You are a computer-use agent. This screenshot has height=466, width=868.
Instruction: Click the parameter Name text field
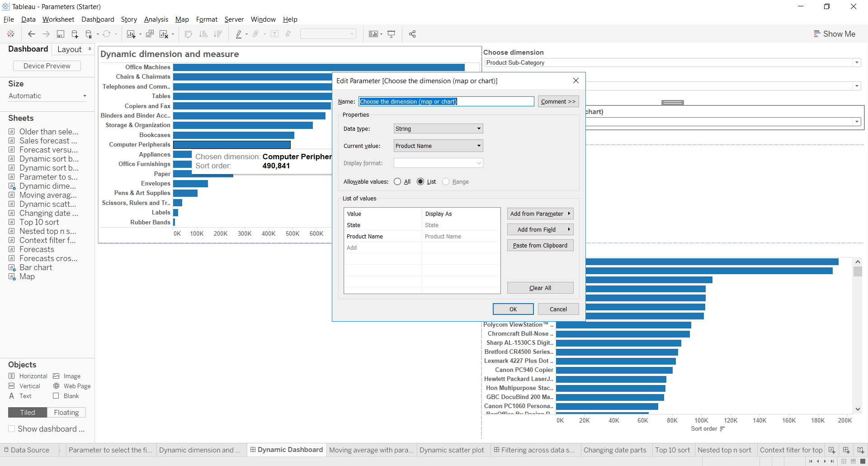pos(446,101)
